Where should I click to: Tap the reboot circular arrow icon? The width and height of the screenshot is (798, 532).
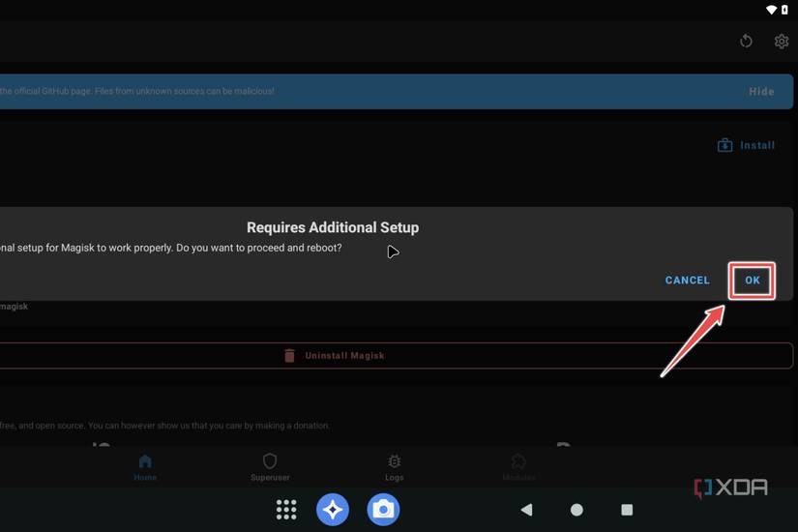coord(746,41)
